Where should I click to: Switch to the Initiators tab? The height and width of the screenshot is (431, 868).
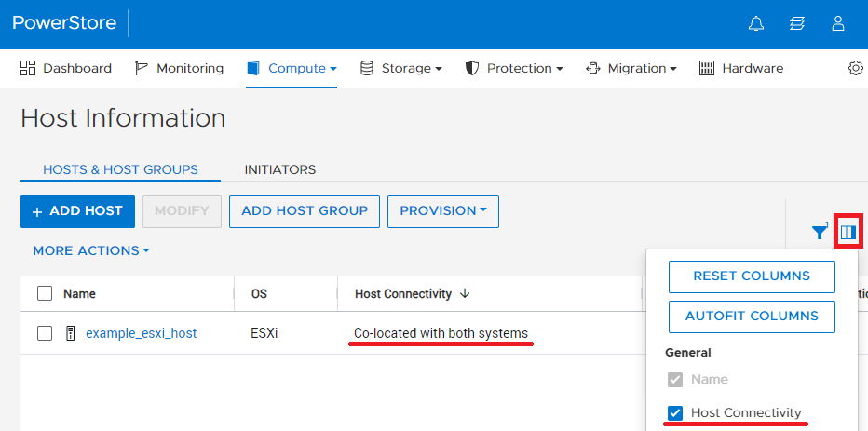click(279, 169)
